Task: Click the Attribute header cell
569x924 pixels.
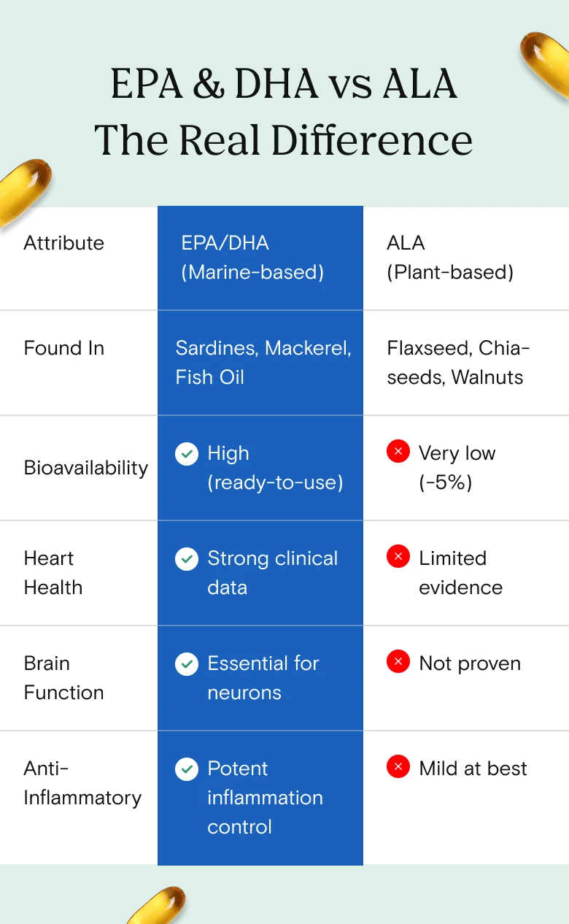Action: pos(64,243)
